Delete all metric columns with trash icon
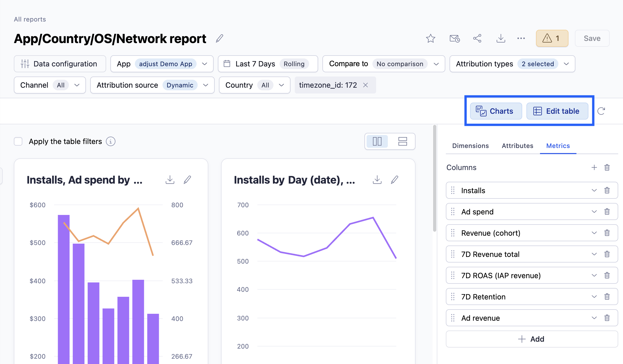 [607, 167]
